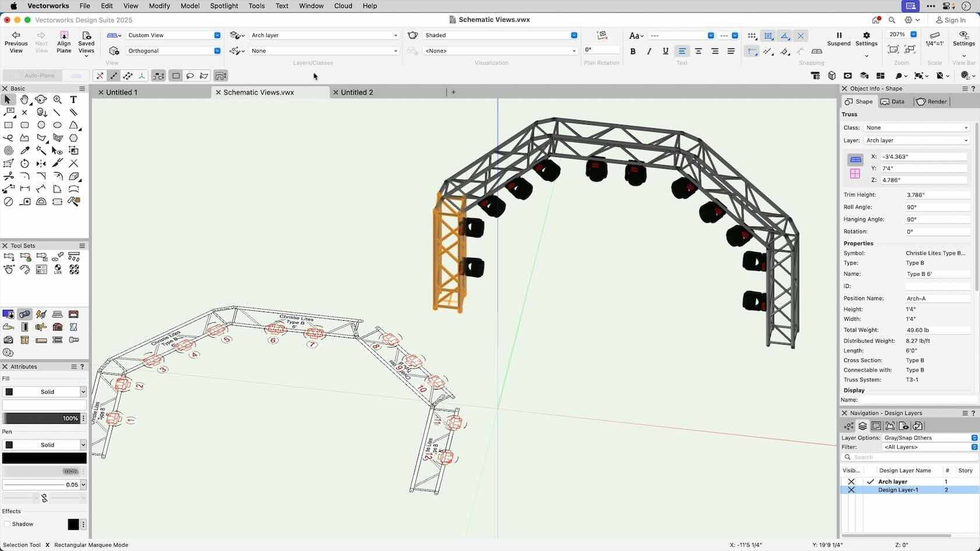Click Sign In button
This screenshot has width=980, height=551.
point(951,20)
